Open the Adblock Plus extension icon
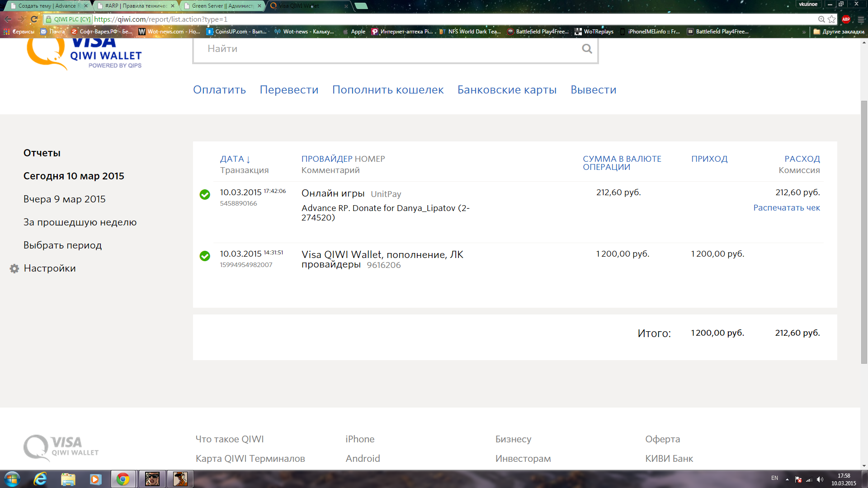This screenshot has height=488, width=868. point(846,19)
